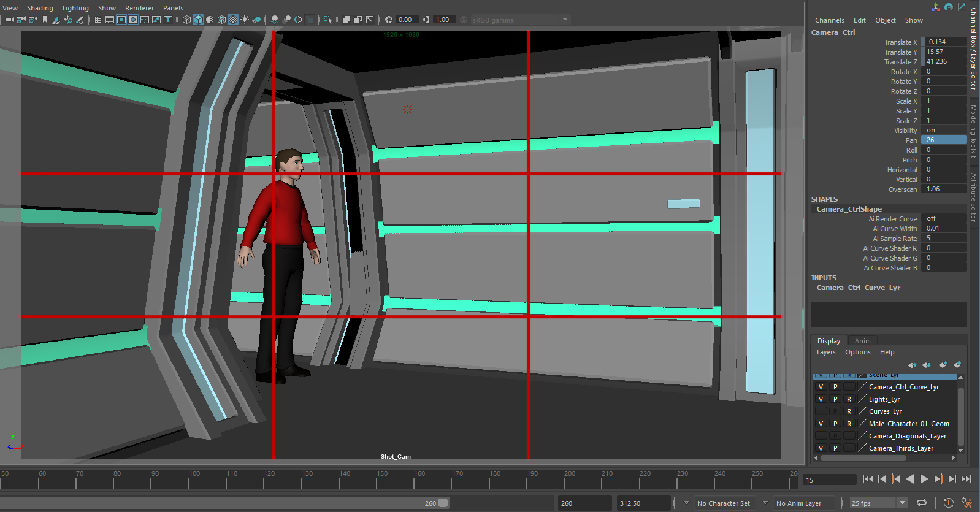This screenshot has width=980, height=512.
Task: Click the Wireframe on Shaded icon
Action: pyautogui.click(x=221, y=20)
